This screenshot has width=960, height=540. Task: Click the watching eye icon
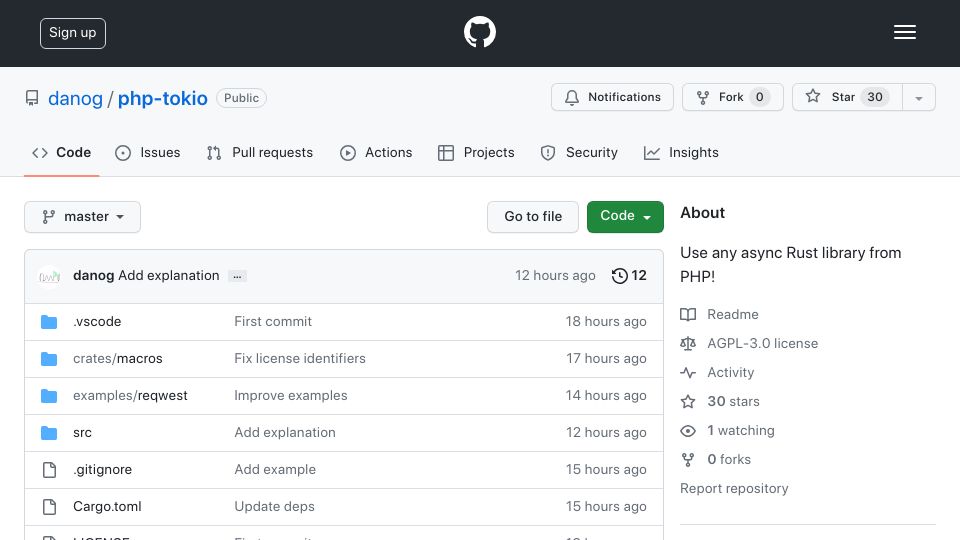(x=688, y=431)
